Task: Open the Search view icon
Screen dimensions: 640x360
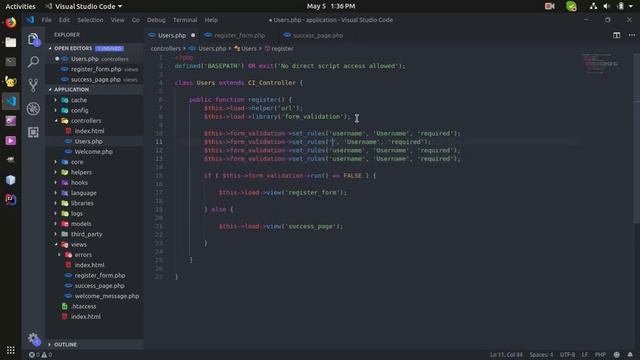Action: click(33, 62)
